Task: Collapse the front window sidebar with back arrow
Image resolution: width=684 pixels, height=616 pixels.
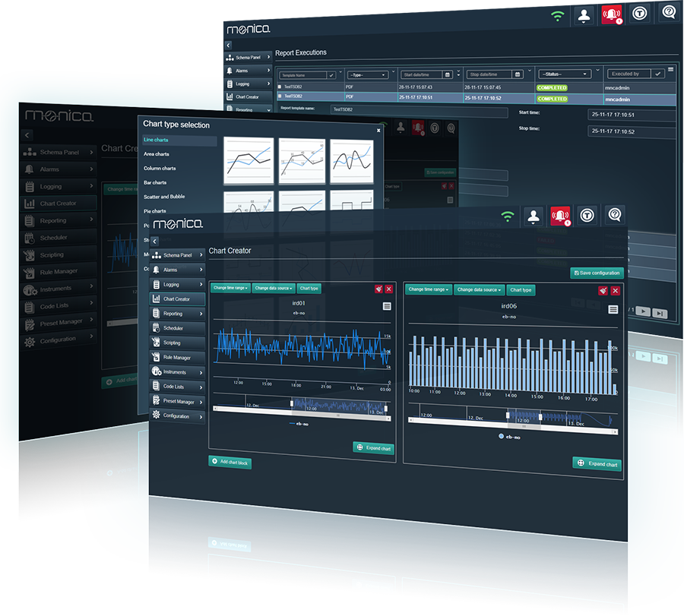Action: (x=154, y=241)
